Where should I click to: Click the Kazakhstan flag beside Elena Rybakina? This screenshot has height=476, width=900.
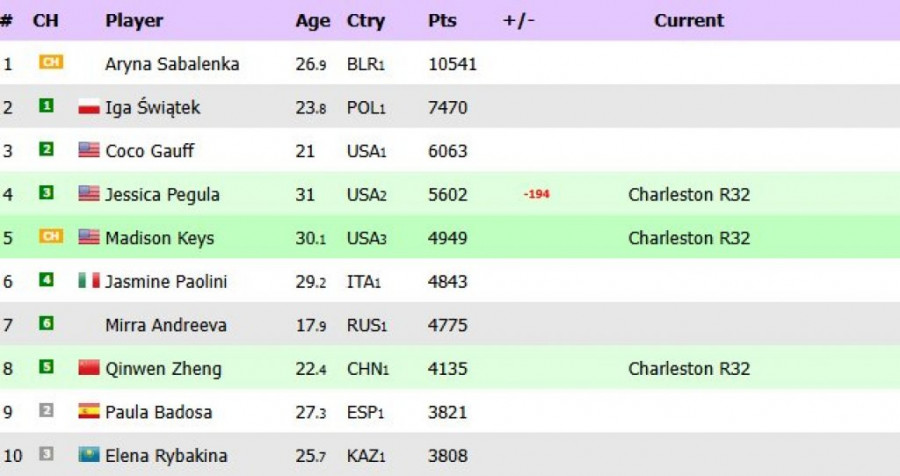89,455
